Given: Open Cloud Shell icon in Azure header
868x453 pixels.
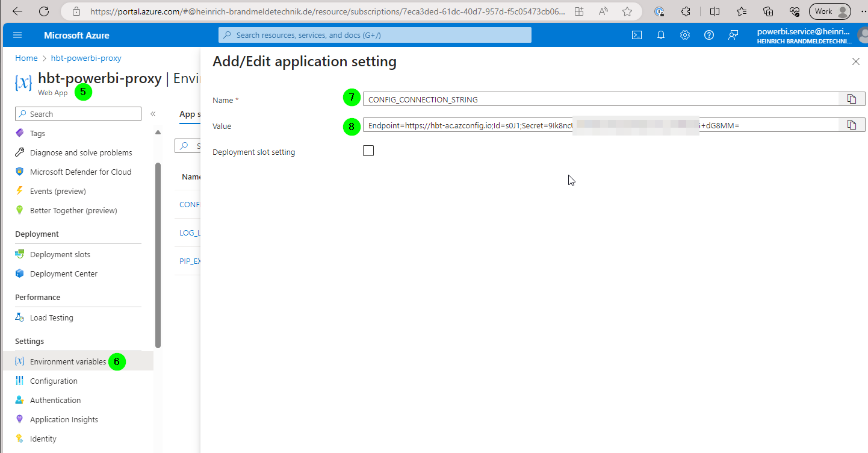Looking at the screenshot, I should [x=636, y=35].
